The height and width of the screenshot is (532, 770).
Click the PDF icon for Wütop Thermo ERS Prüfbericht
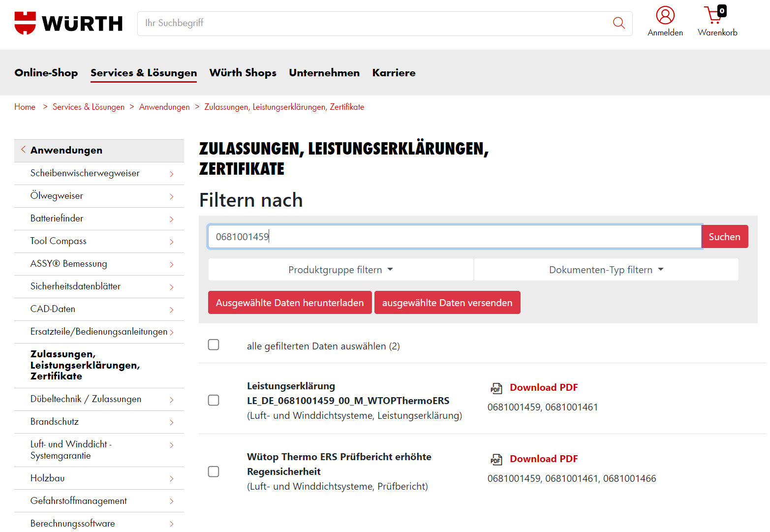(x=496, y=460)
